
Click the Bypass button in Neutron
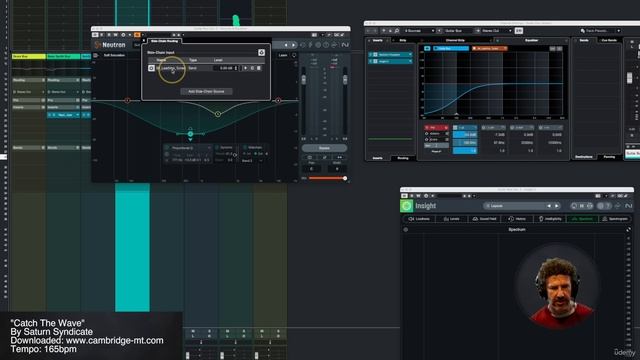click(324, 148)
